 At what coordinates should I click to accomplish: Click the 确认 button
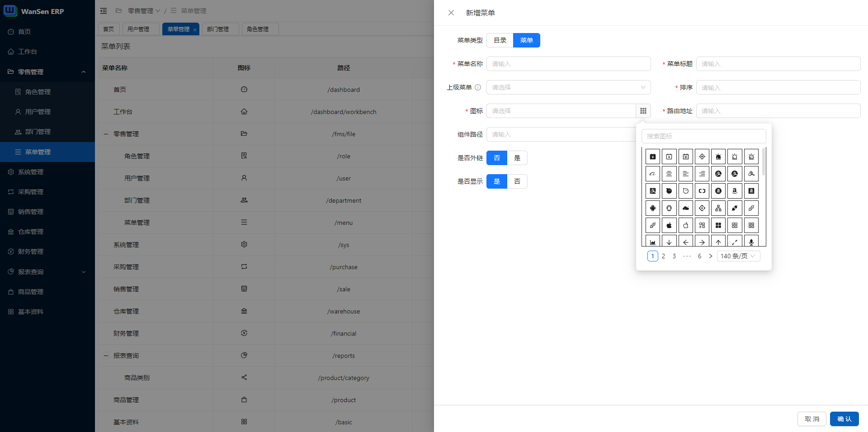(844, 419)
